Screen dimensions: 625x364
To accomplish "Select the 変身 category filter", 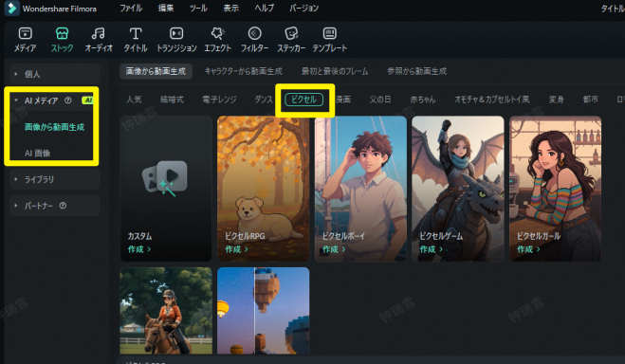I will pyautogui.click(x=557, y=100).
